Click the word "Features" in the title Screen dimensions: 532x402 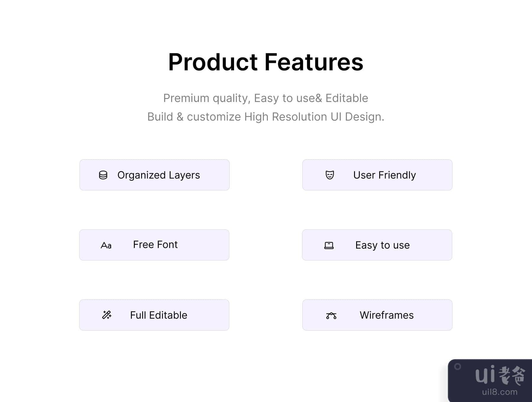[x=314, y=62]
